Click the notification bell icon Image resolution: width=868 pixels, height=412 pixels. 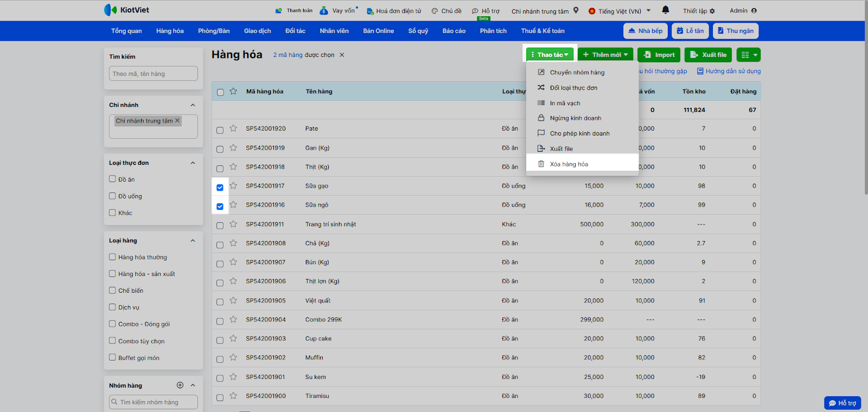(666, 10)
